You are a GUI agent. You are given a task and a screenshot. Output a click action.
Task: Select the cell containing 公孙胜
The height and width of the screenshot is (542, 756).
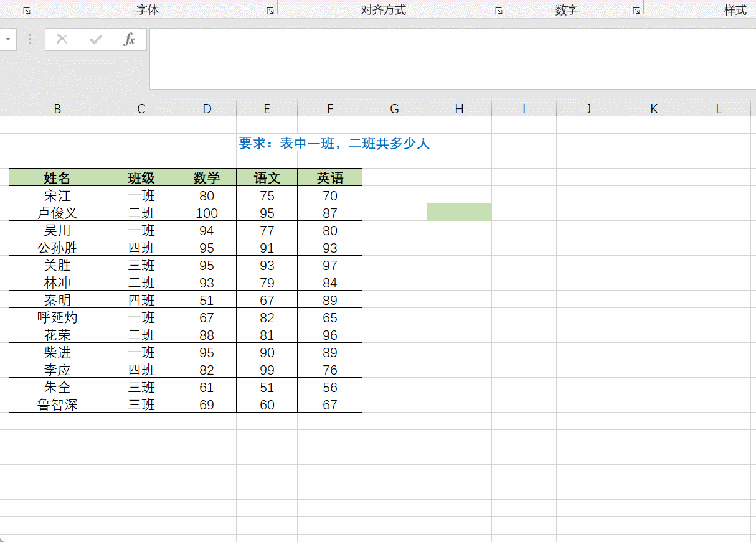tap(57, 247)
